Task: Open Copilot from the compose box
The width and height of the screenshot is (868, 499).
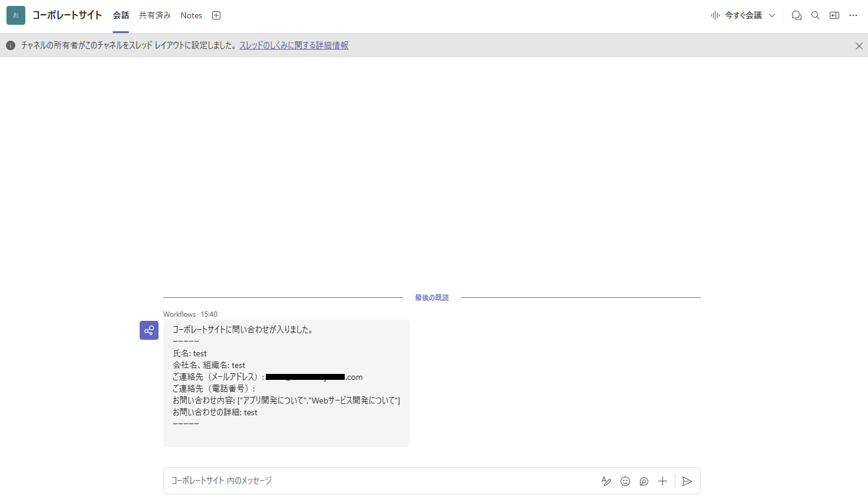Action: (x=643, y=481)
